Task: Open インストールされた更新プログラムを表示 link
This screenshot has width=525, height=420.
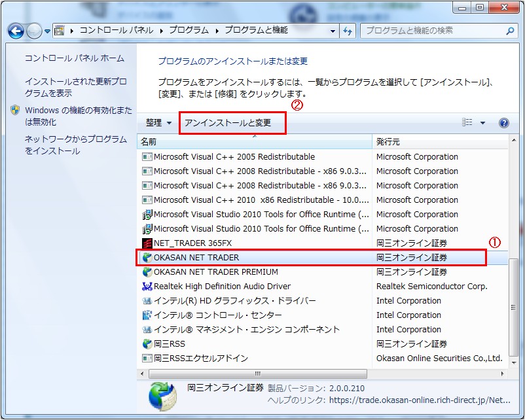Action: (76, 87)
